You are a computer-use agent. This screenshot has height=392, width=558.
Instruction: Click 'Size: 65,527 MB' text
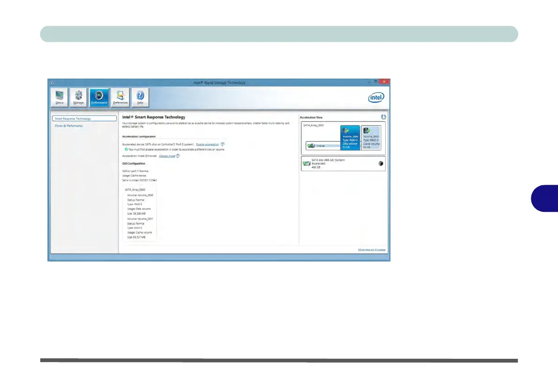click(x=136, y=237)
